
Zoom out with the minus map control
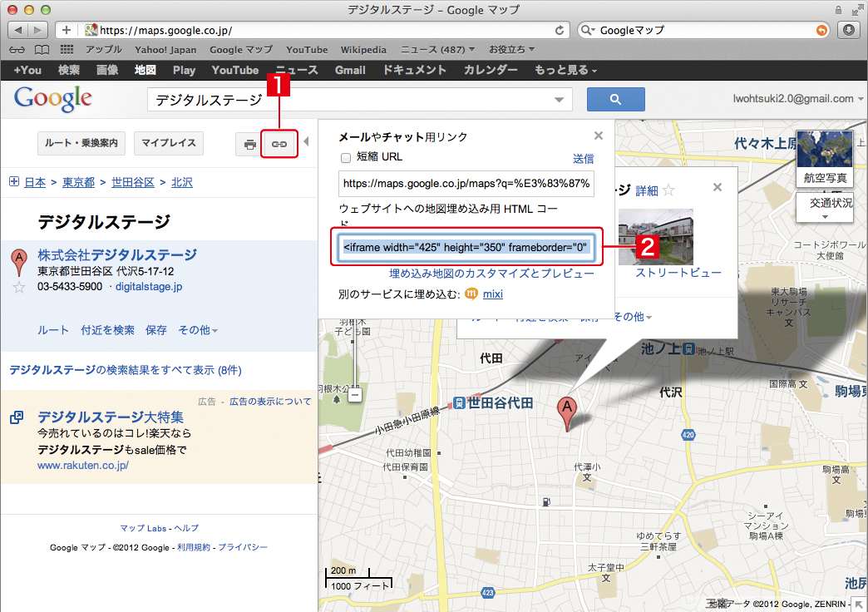355,395
